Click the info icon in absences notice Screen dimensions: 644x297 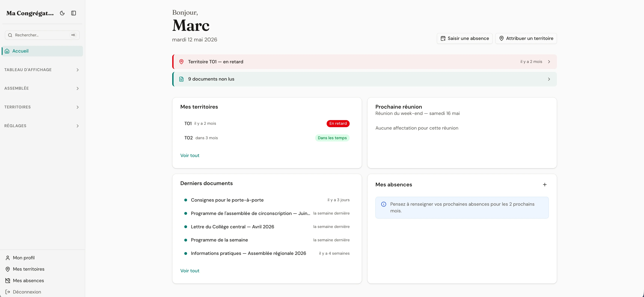383,204
